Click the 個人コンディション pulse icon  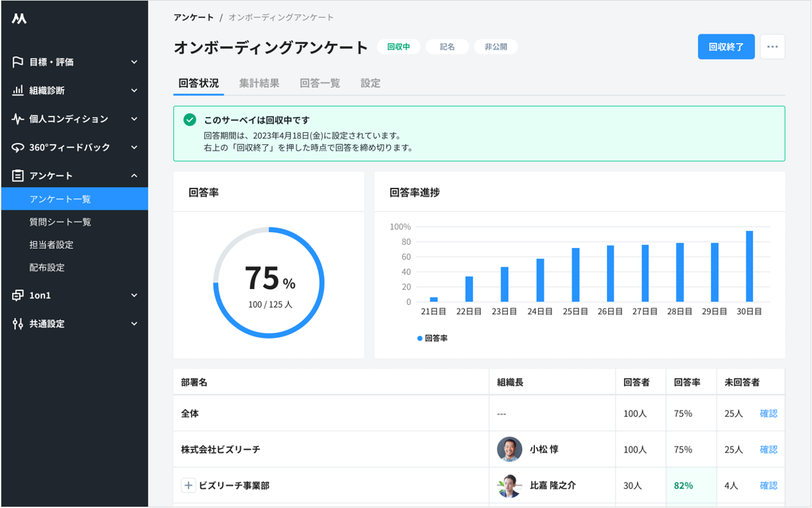click(19, 118)
